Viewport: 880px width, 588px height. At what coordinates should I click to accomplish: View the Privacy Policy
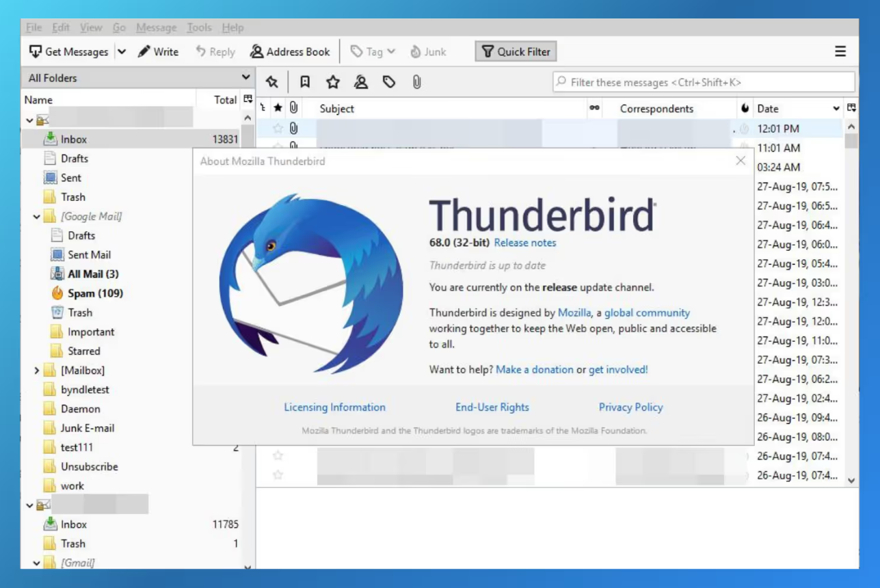click(630, 407)
